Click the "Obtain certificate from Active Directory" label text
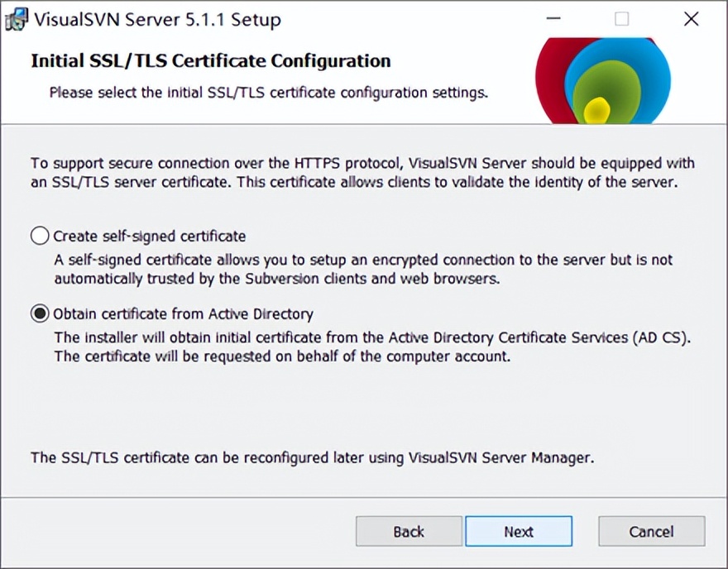This screenshot has height=569, width=728. pos(183,314)
